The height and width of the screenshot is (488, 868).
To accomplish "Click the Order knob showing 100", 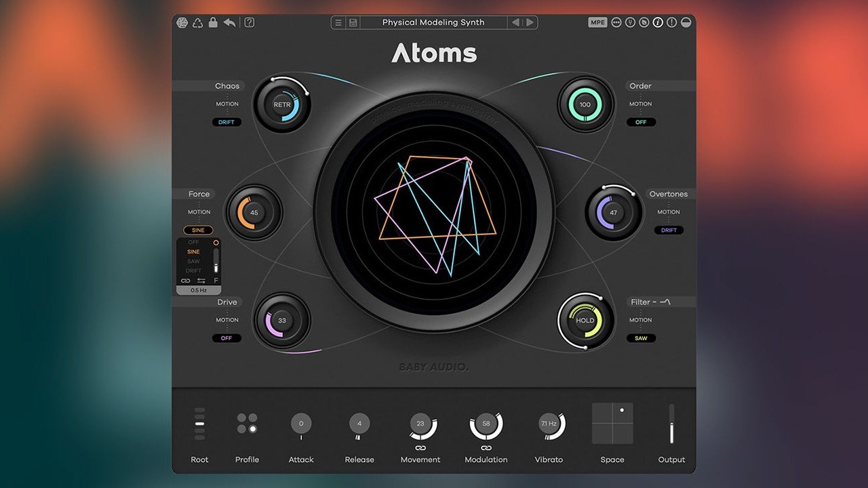I will pos(585,105).
